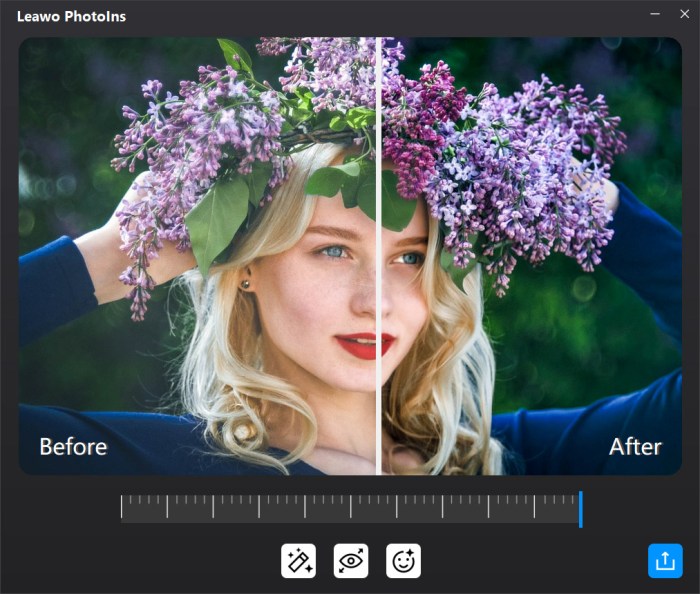Click the woman's eye on the After side
Image resolution: width=700 pixels, height=594 pixels.
pos(410,258)
